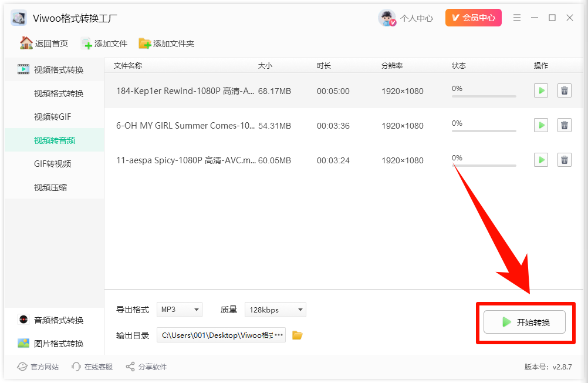This screenshot has height=383, width=588.
Task: Click the Viwoo app logo icon
Action: pyautogui.click(x=19, y=18)
